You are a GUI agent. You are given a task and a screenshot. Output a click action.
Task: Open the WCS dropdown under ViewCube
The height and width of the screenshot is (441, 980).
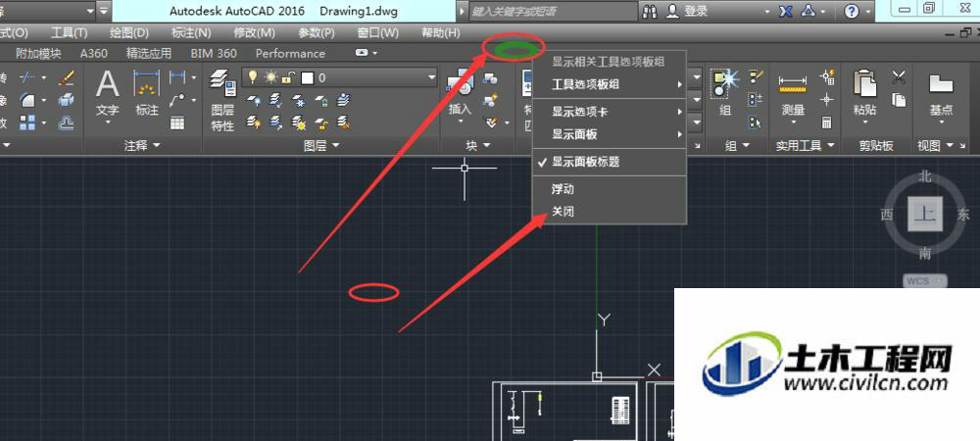pyautogui.click(x=925, y=281)
